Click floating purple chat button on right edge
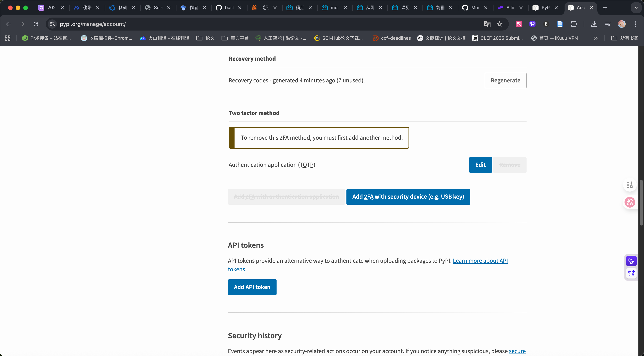This screenshot has width=644, height=356. tap(631, 261)
